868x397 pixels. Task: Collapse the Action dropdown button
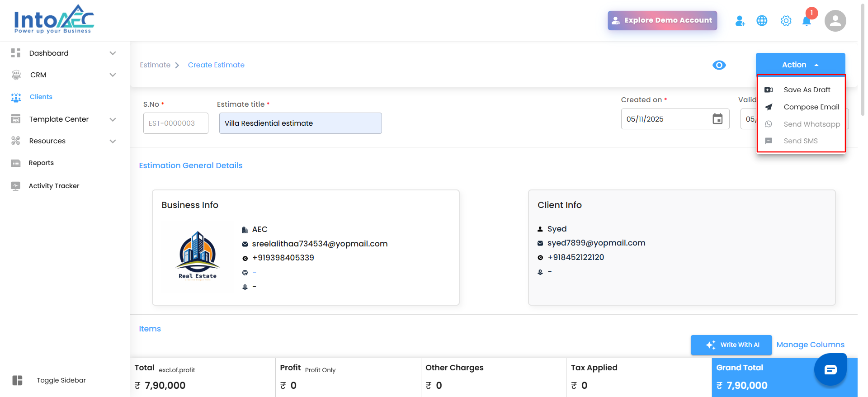pyautogui.click(x=800, y=65)
